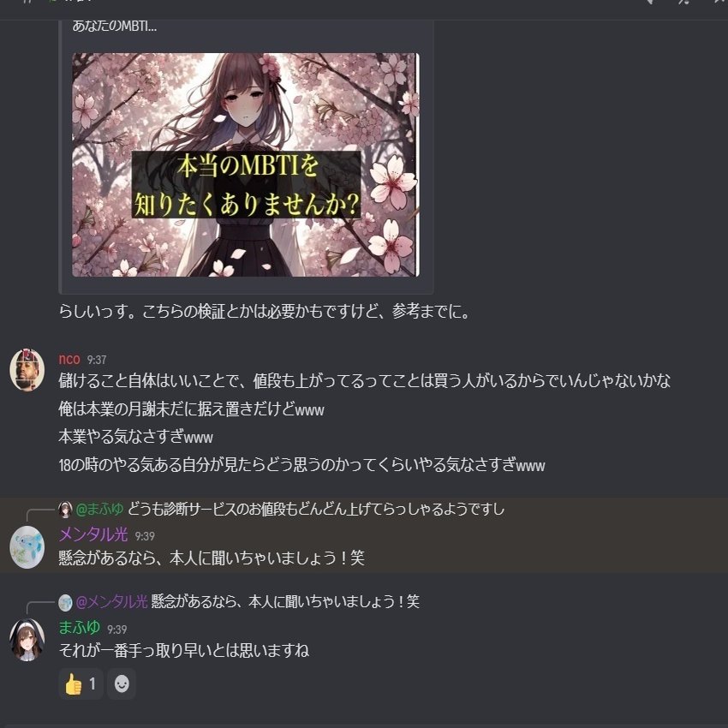Select message それが一番手っ取り早いとは思いますね
Image resolution: width=728 pixels, height=728 pixels.
pos(184,650)
